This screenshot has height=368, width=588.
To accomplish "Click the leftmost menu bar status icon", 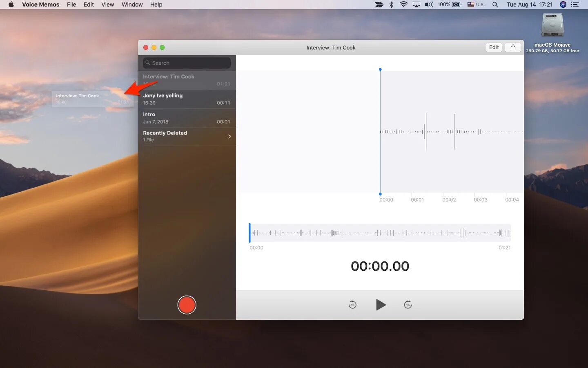I will (x=379, y=4).
